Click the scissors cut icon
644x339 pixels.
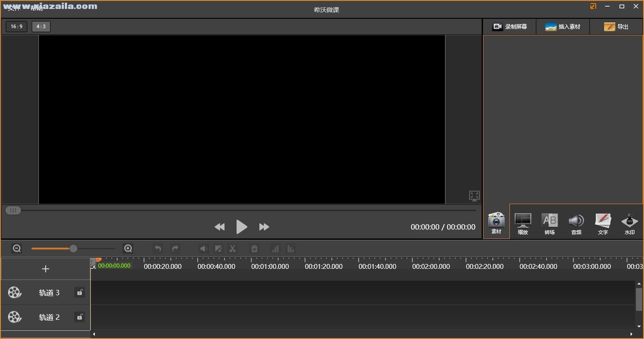tap(233, 249)
